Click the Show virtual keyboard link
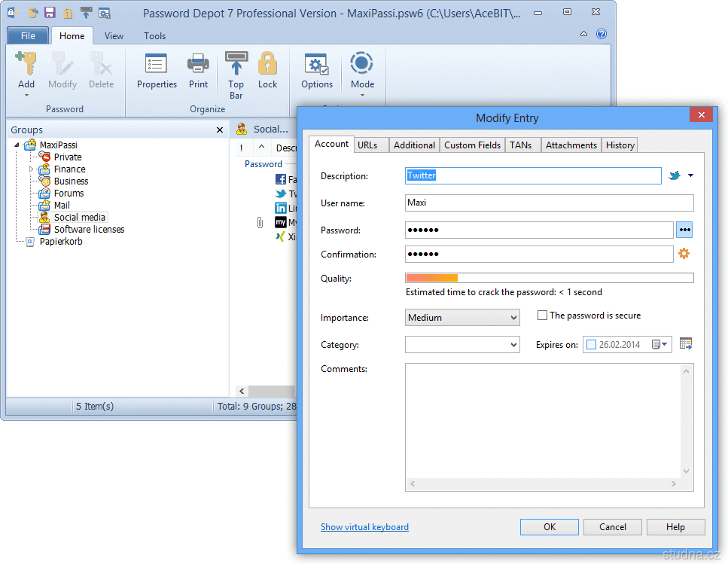 pos(364,527)
